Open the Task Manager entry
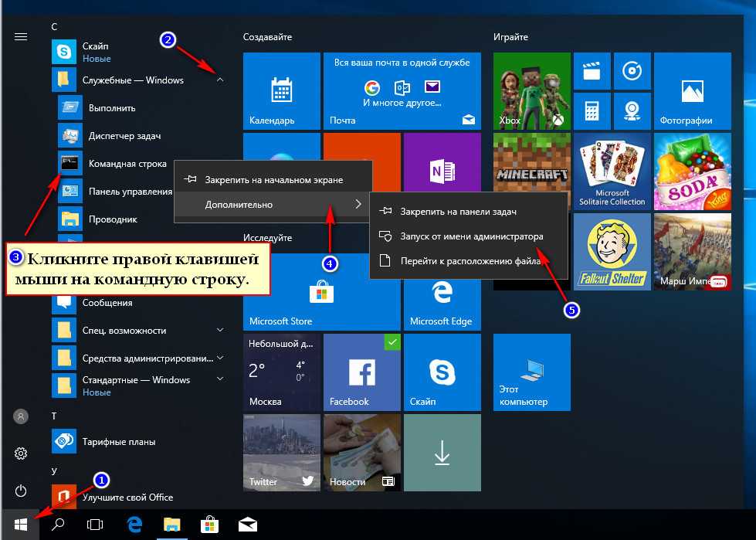This screenshot has height=540, width=756. (x=124, y=136)
